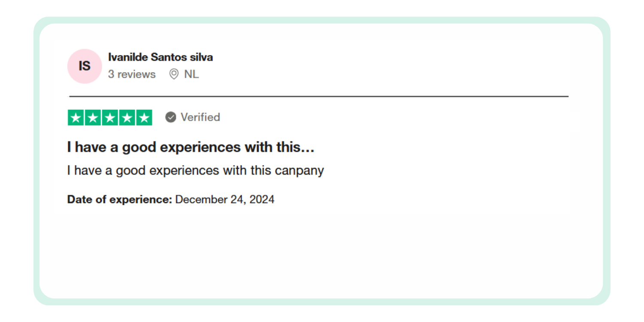View the reviewer's 3 reviews
Image resolution: width=644 pixels, height=322 pixels.
click(x=132, y=74)
